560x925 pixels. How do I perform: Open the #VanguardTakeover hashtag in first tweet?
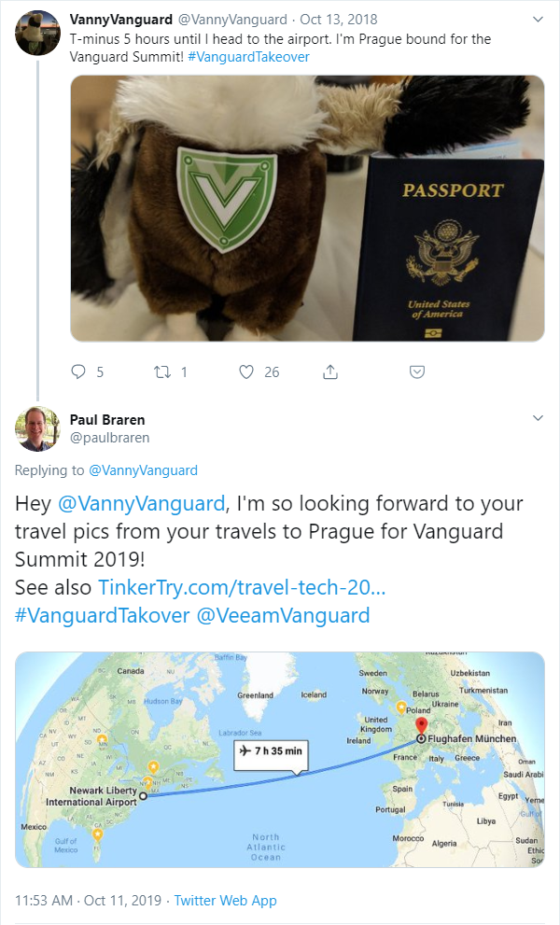[248, 57]
